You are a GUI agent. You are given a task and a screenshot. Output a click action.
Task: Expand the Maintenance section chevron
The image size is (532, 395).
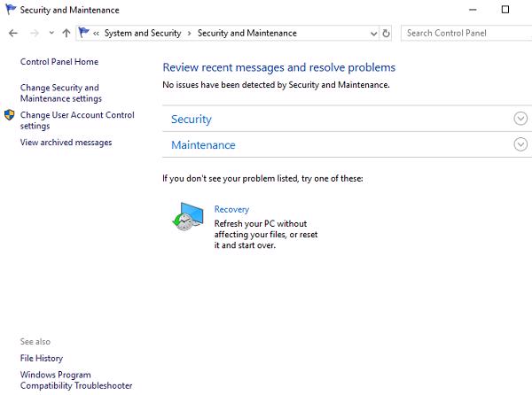click(520, 144)
